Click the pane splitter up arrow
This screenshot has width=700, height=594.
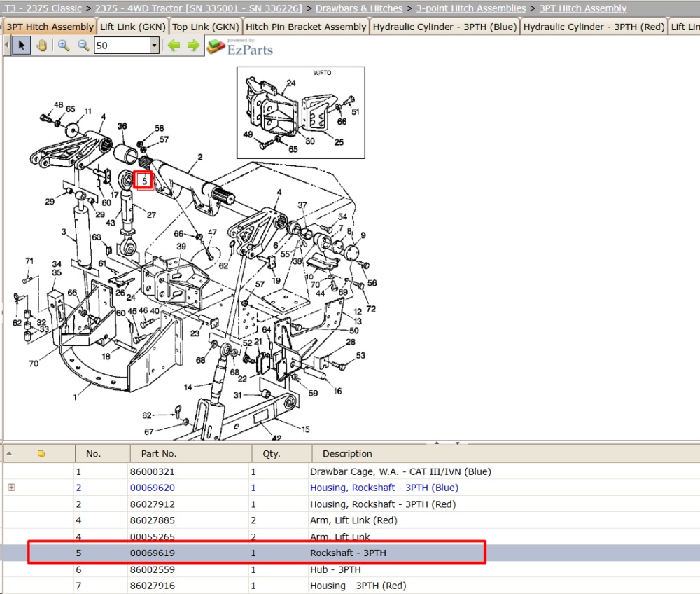[x=437, y=443]
